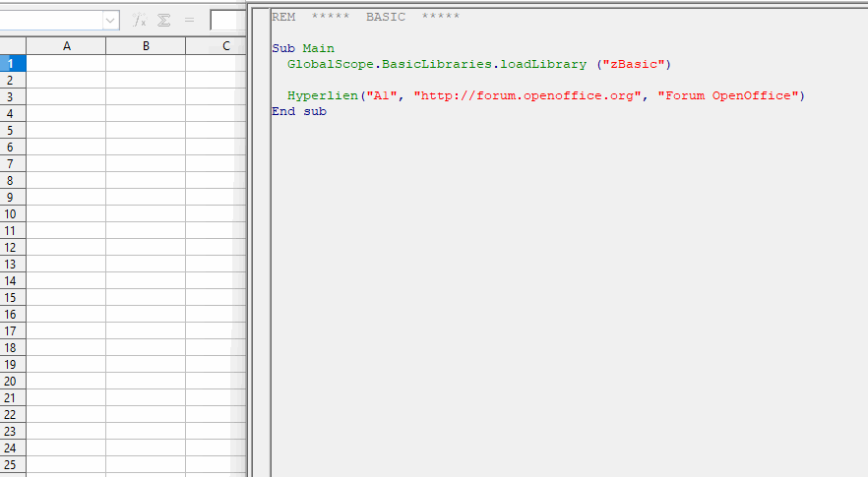Click the Select All corner box
The height and width of the screenshot is (477, 868).
tap(13, 46)
